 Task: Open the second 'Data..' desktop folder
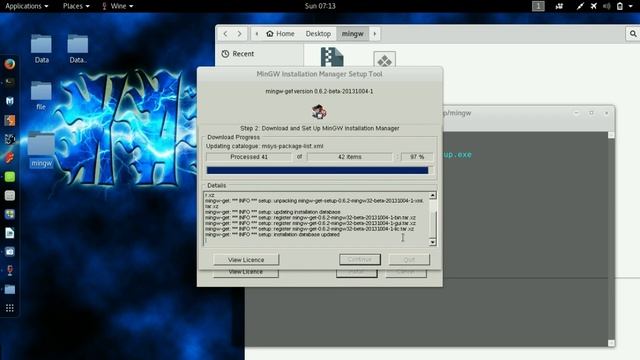coord(78,49)
